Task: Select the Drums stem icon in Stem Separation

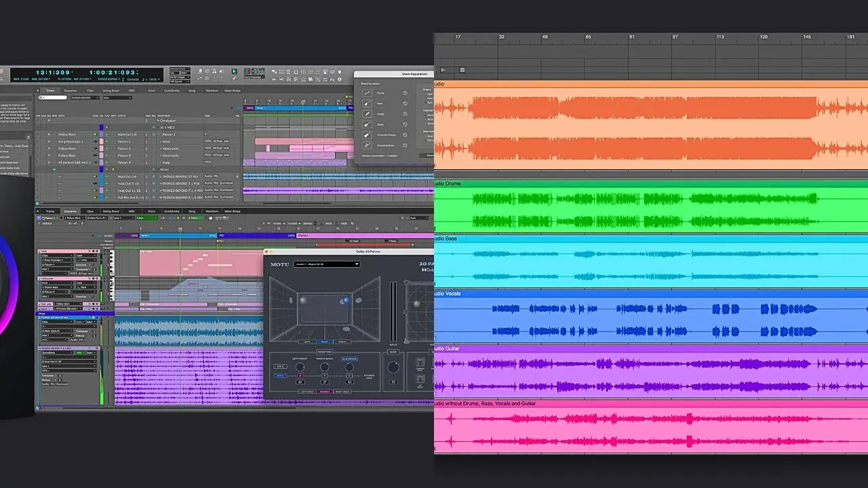Action: pos(367,93)
